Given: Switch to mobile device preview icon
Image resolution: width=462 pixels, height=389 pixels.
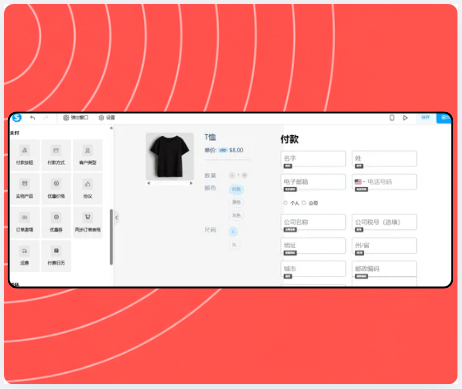Looking at the screenshot, I should pyautogui.click(x=392, y=118).
